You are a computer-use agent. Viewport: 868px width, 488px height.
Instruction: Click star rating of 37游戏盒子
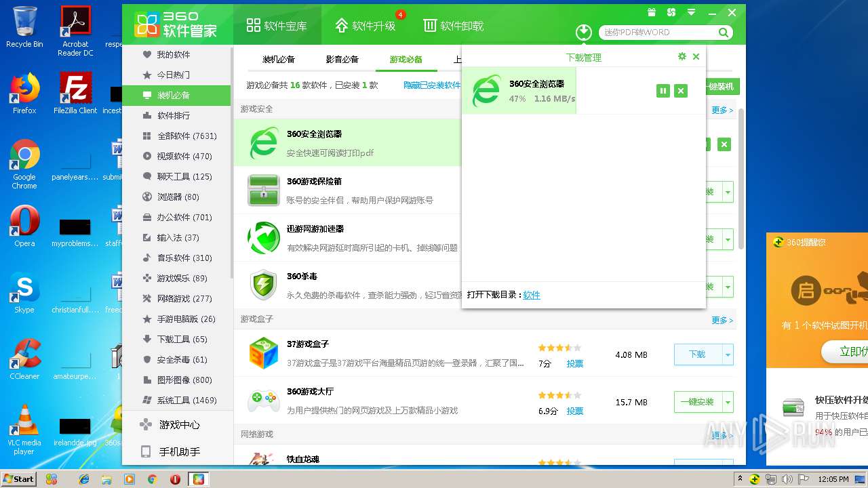pyautogui.click(x=559, y=348)
